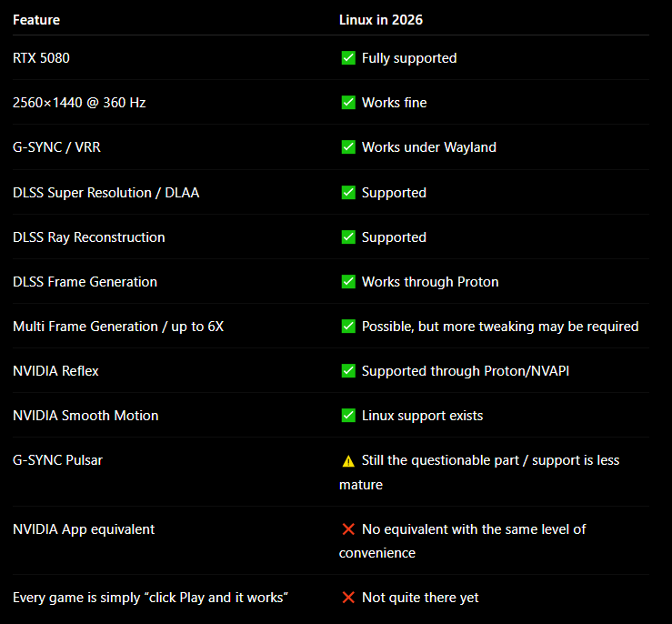Image resolution: width=672 pixels, height=624 pixels.
Task: Click the yellow warning icon for G-SYNC Pulsar
Action: tap(348, 460)
